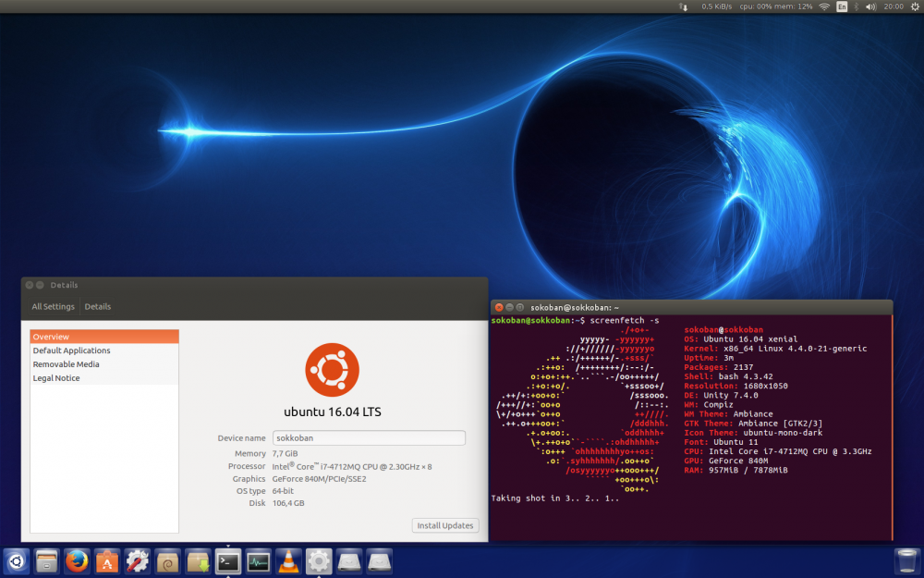Open the 20:00 clock calendar menu
924x578 pixels.
(x=894, y=6)
